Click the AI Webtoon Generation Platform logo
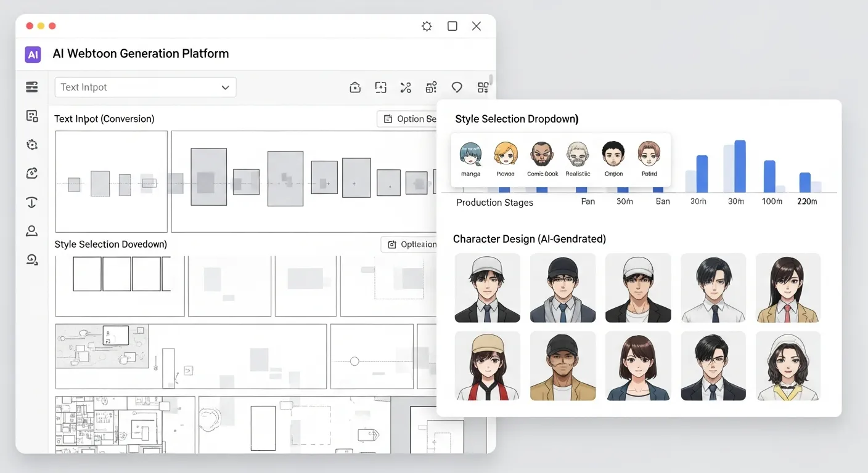Viewport: 868px width, 473px height. [x=32, y=54]
